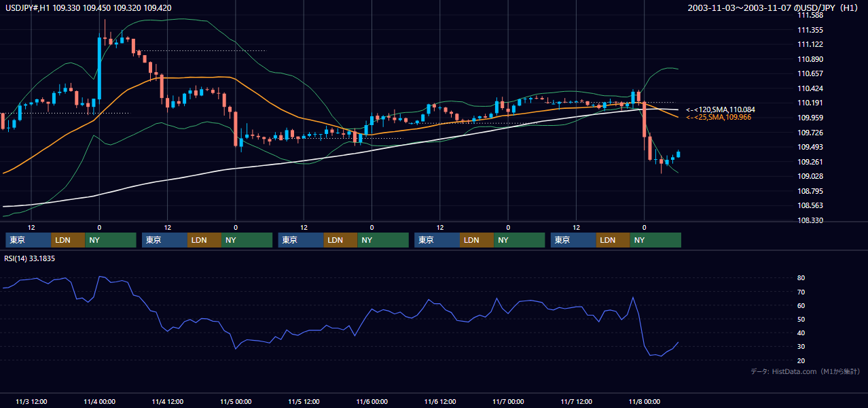The image size is (868, 408).
Task: Click the 11/5 00:00 time axis label
Action: pyautogui.click(x=236, y=401)
